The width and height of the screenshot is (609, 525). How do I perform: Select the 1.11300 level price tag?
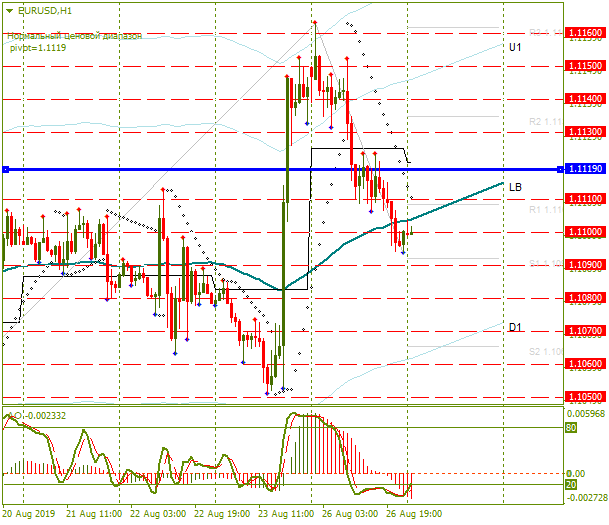[x=585, y=132]
